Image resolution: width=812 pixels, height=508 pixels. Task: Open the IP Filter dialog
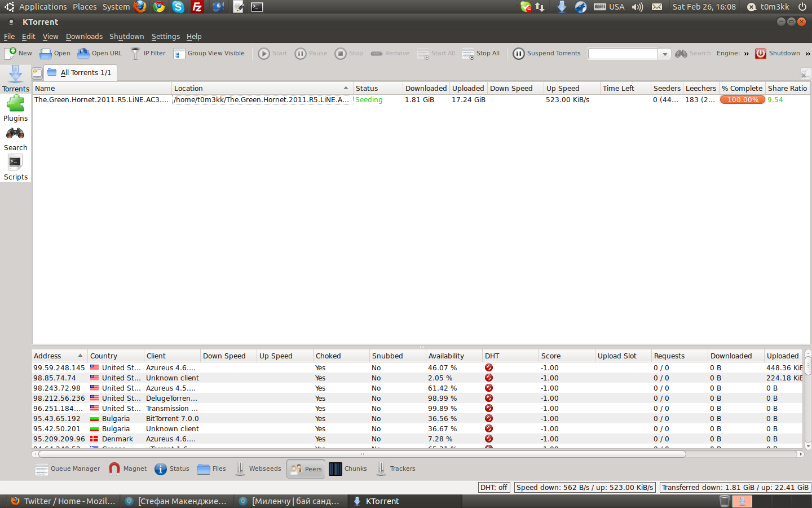[148, 54]
